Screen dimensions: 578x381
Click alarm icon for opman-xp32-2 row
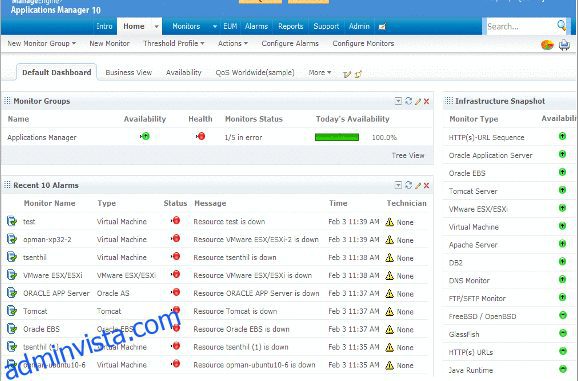[12, 239]
